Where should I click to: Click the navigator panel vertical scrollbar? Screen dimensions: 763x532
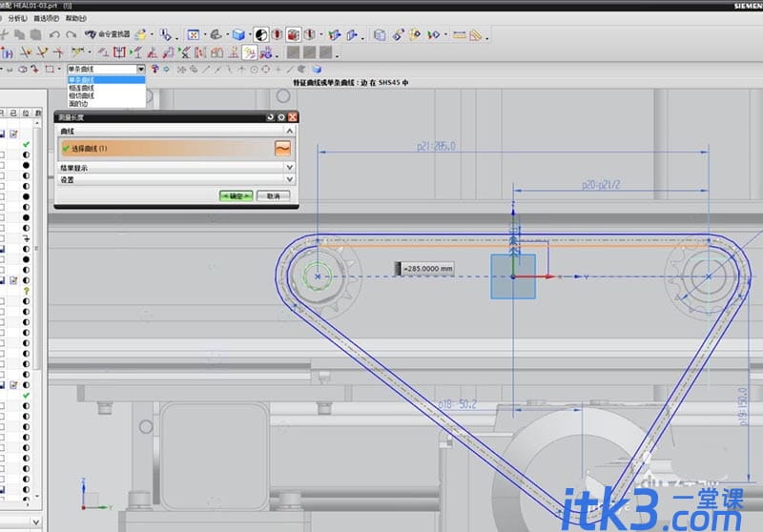[37, 309]
